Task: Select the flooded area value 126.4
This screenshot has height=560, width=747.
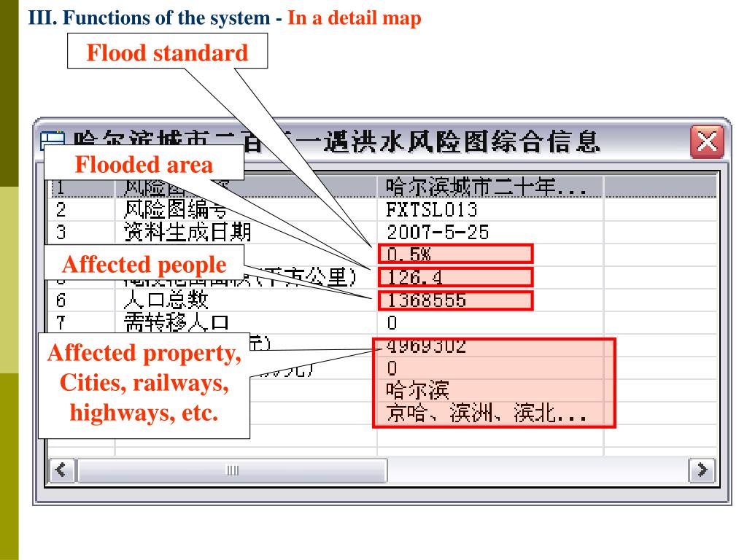Action: coord(455,277)
